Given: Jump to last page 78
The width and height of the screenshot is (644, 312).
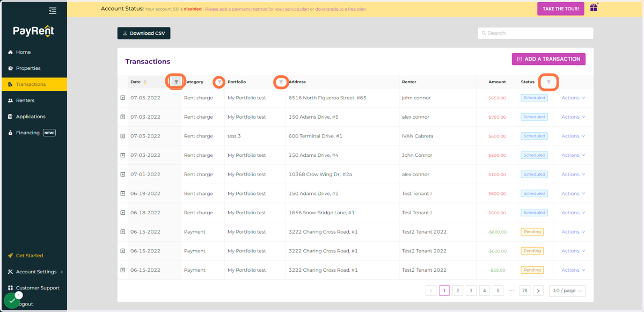Looking at the screenshot, I should click(x=525, y=291).
